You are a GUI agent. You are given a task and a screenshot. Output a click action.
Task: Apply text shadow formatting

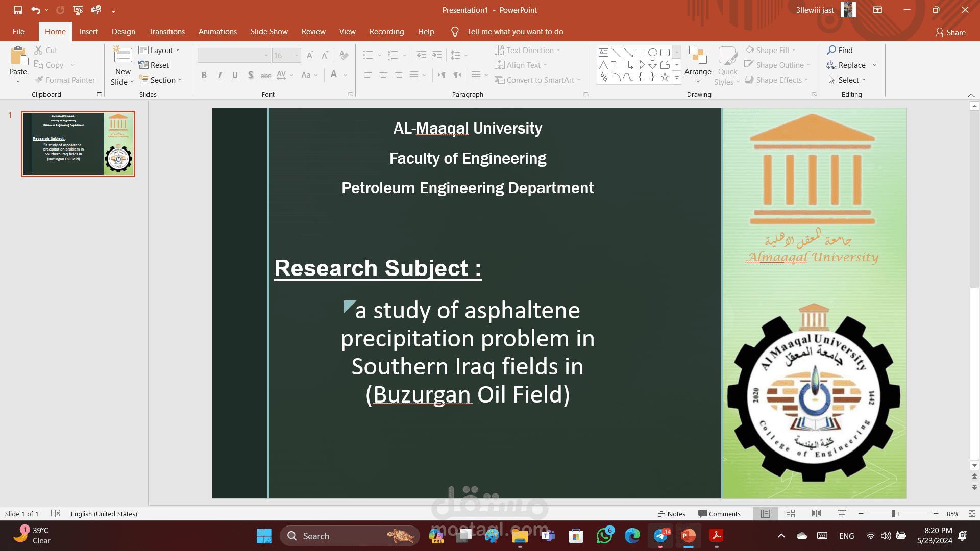251,75
